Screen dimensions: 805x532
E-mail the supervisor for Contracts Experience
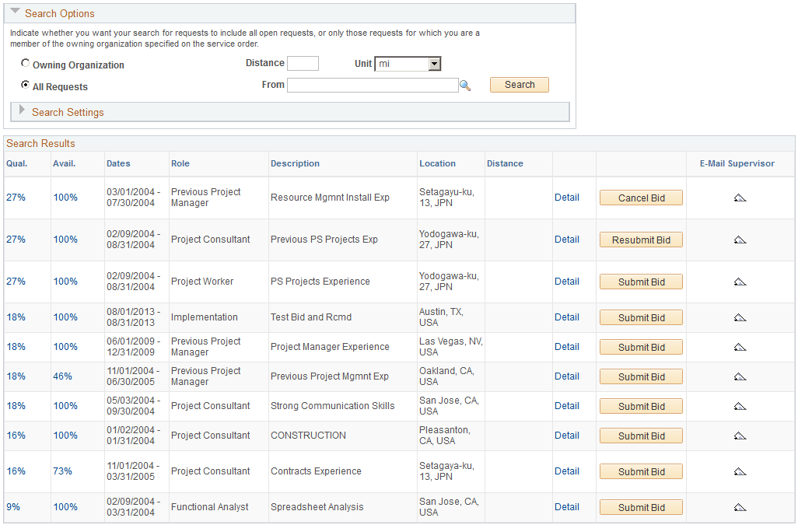(740, 471)
